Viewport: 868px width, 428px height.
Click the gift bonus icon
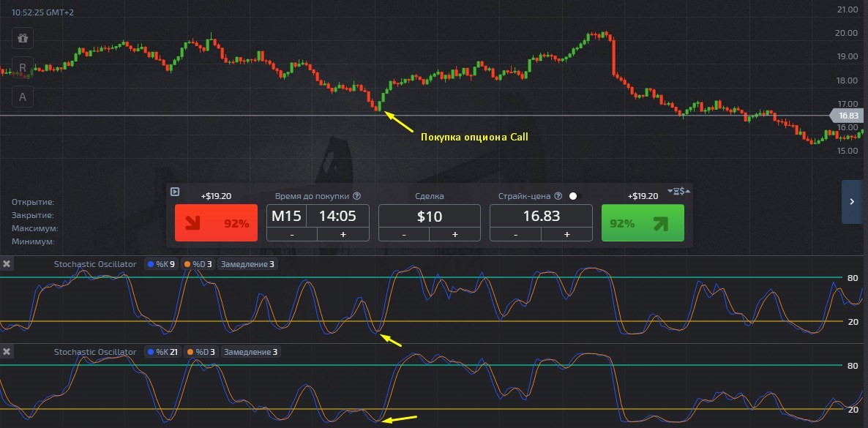23,38
